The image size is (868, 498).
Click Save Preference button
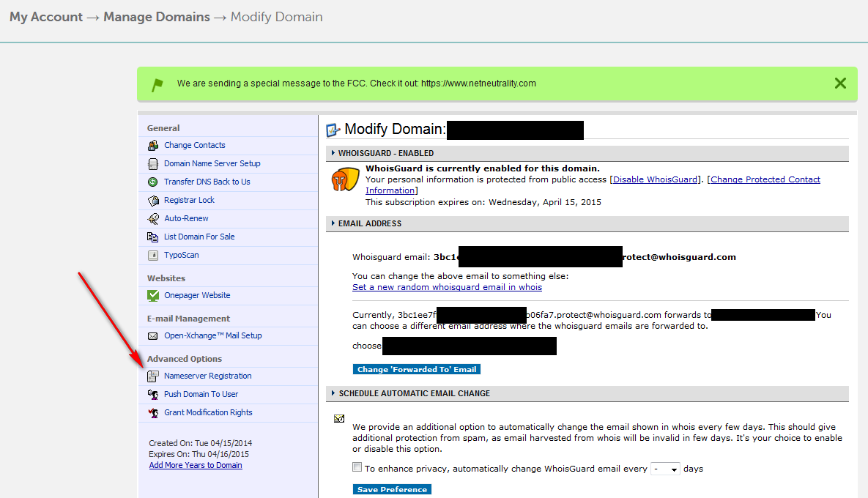pyautogui.click(x=392, y=489)
